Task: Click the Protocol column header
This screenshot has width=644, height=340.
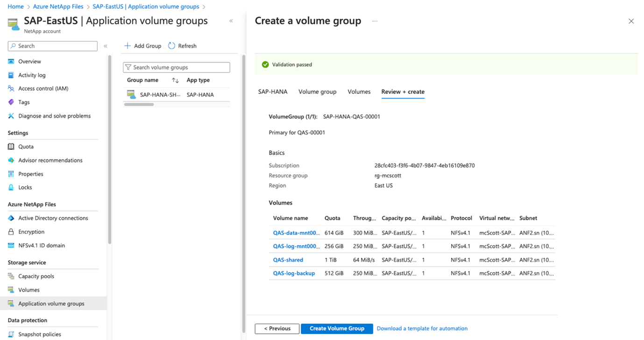Action: tap(461, 218)
